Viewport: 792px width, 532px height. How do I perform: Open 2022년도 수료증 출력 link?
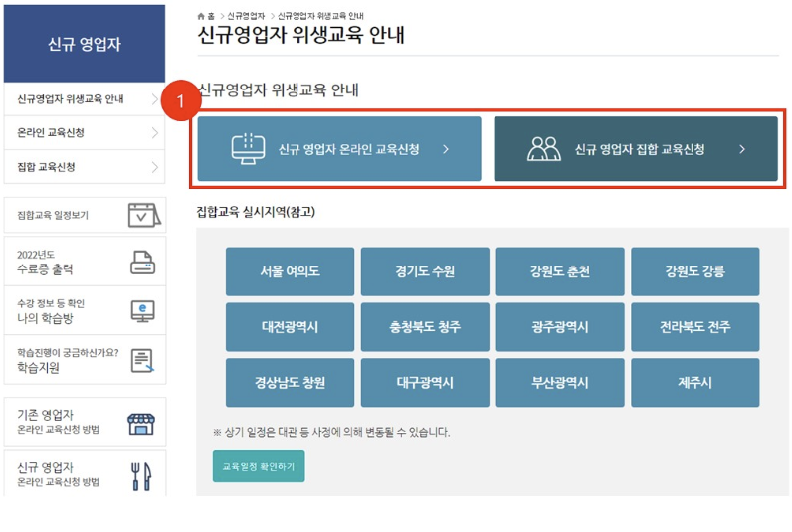click(x=85, y=262)
